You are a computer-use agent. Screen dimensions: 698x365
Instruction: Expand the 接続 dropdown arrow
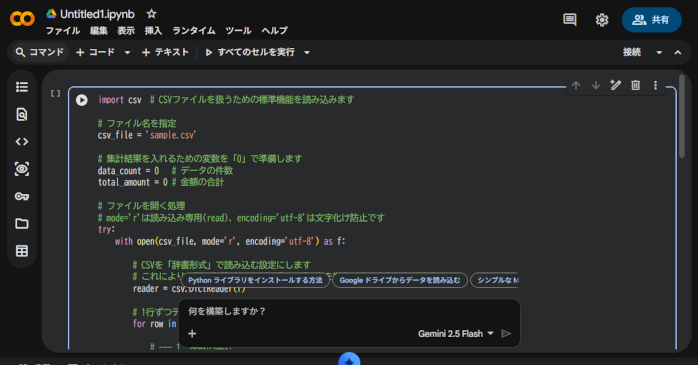659,53
